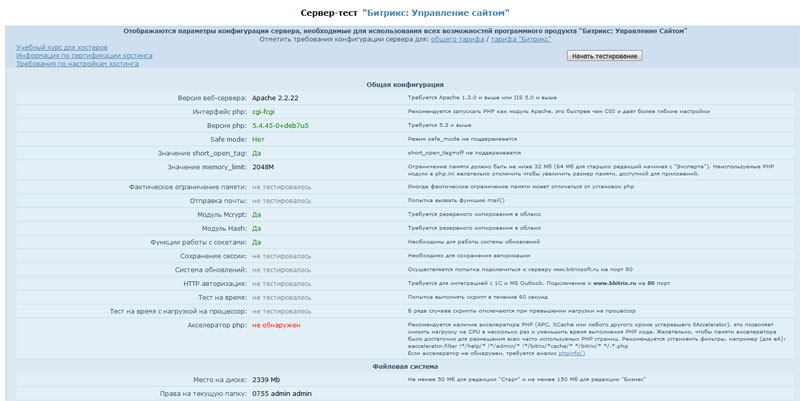Click the red "не обнаружен" accelerator status

pos(276,325)
